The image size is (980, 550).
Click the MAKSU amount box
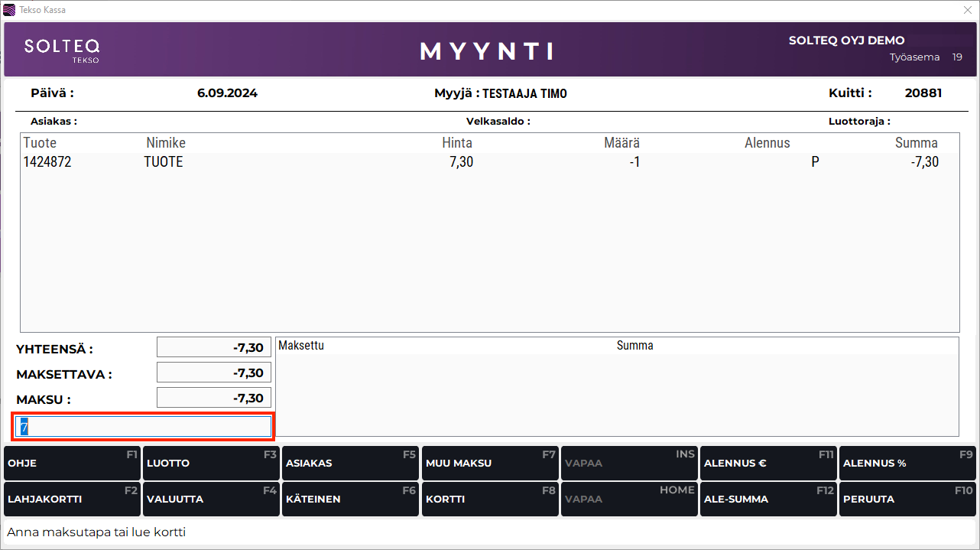coord(214,398)
